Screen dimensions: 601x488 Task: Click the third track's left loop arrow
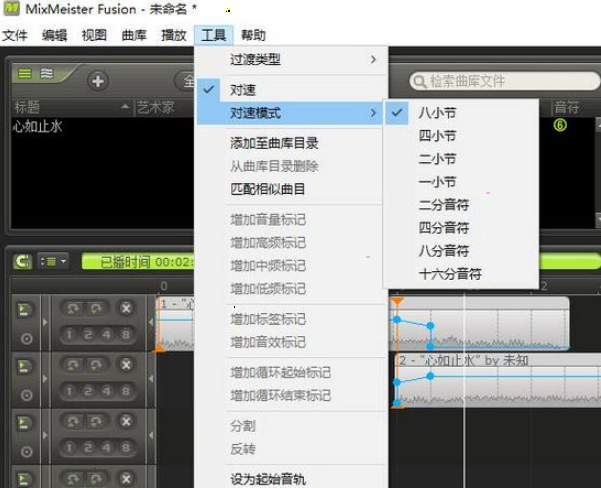pos(73,421)
